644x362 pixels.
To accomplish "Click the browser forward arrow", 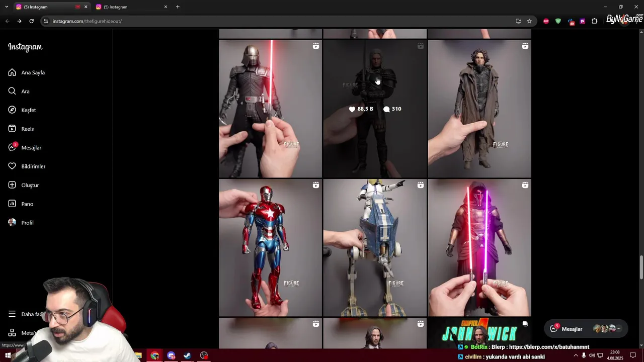I will [x=19, y=21].
